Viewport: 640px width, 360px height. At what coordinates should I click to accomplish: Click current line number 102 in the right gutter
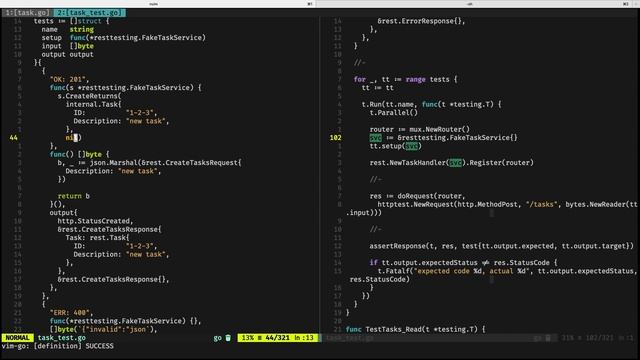(336, 138)
